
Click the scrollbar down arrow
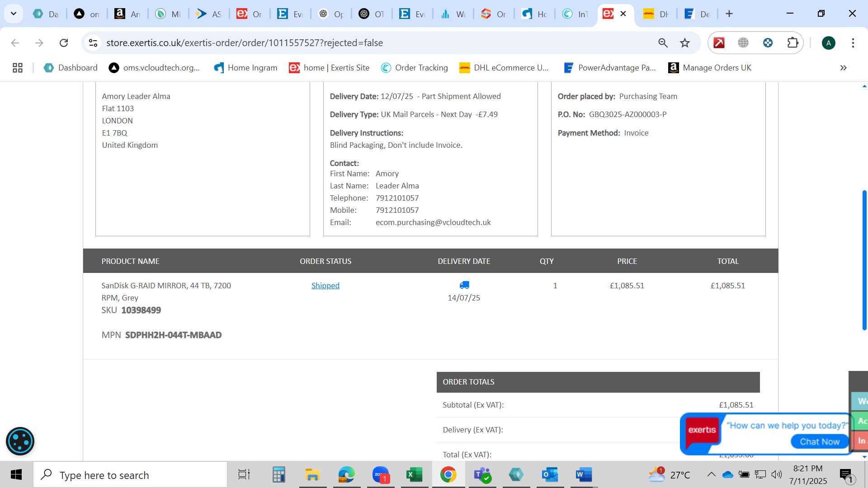coord(864,457)
